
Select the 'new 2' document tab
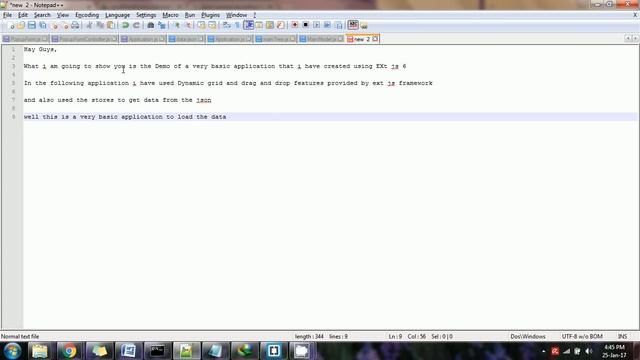tap(362, 39)
